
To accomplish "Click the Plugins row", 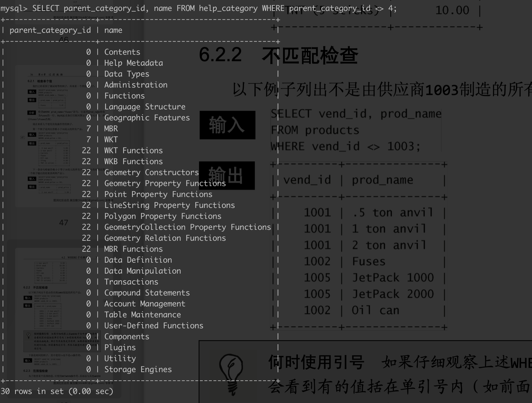I will (140, 348).
